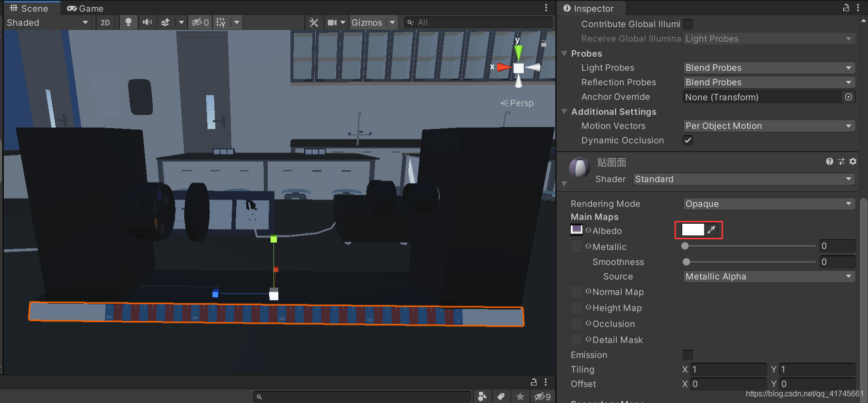This screenshot has width=868, height=403.
Task: Open the Source Metallic Alpha dropdown
Action: pyautogui.click(x=769, y=277)
